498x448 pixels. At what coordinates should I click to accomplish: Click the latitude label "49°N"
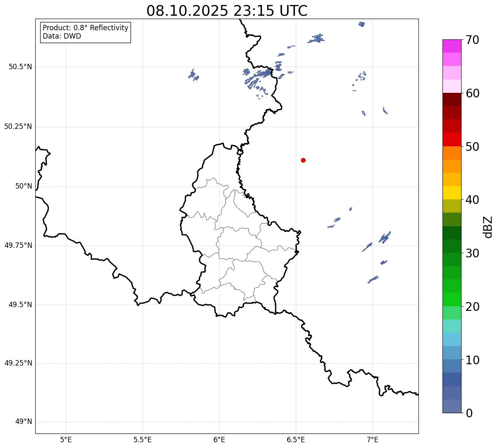click(x=24, y=422)
